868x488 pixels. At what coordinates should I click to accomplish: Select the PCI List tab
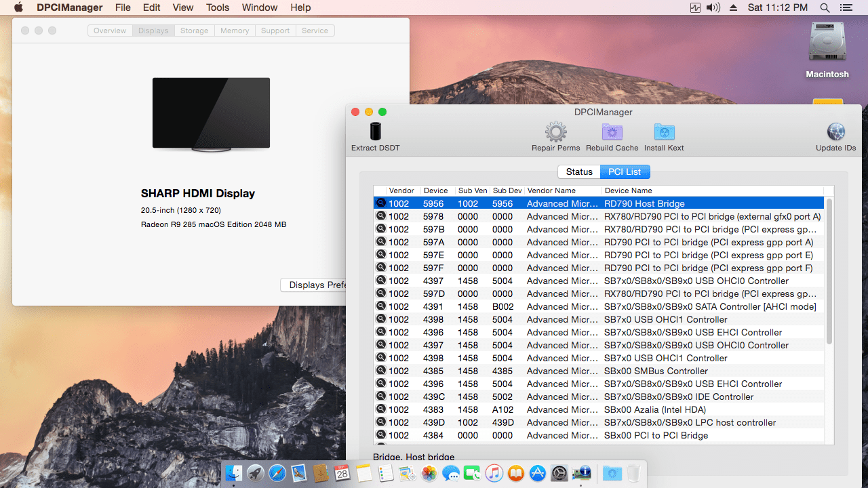click(x=625, y=172)
